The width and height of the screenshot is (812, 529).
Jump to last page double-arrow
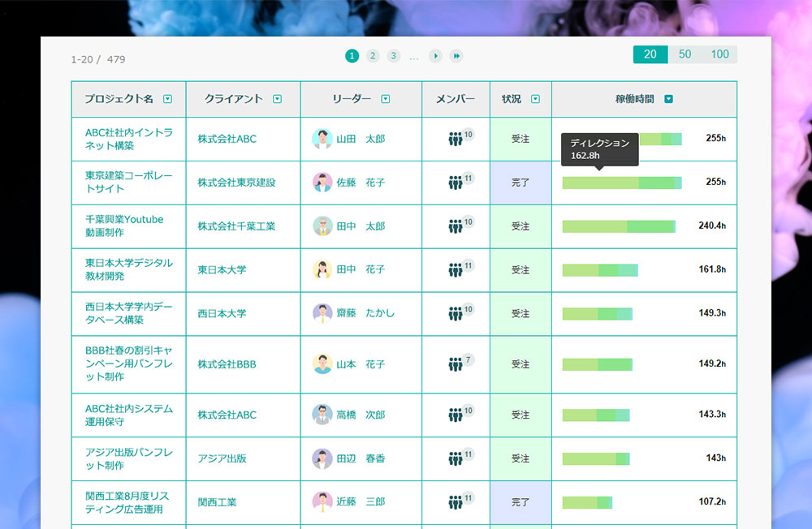(x=456, y=56)
